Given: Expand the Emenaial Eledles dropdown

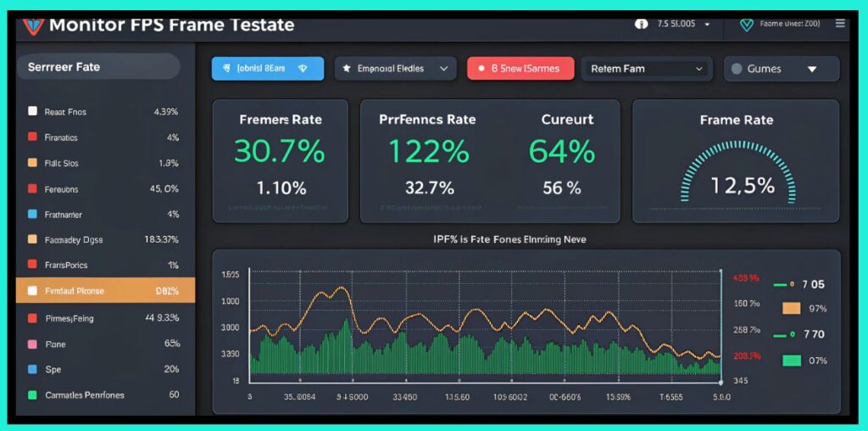Looking at the screenshot, I should [x=443, y=69].
